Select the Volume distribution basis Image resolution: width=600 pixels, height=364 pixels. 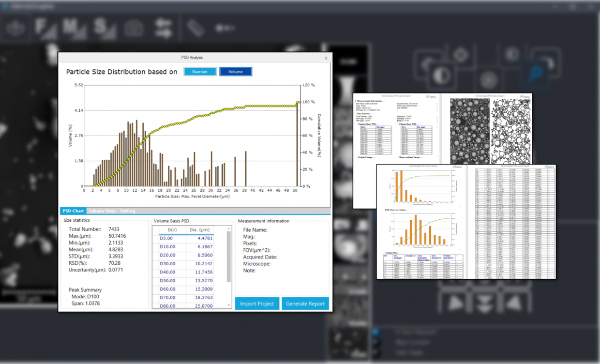236,71
